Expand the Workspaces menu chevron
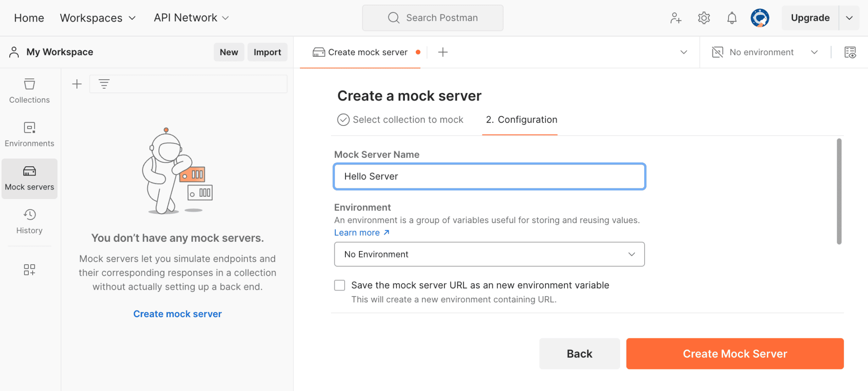This screenshot has width=868, height=391. point(132,18)
